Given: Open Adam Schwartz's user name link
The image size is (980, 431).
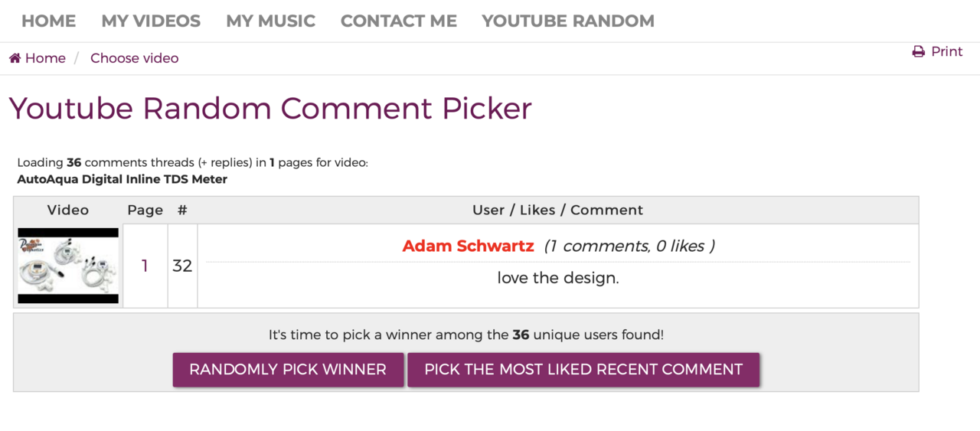Looking at the screenshot, I should pos(468,246).
